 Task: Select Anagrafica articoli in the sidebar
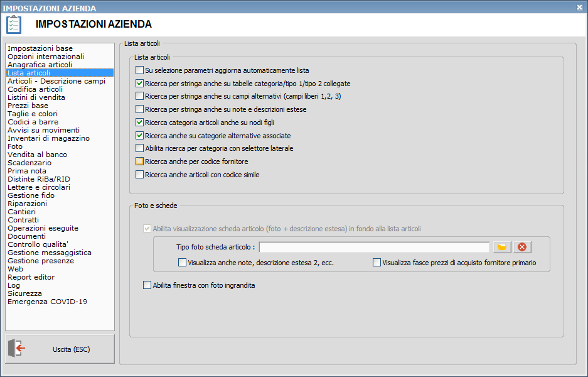click(40, 65)
